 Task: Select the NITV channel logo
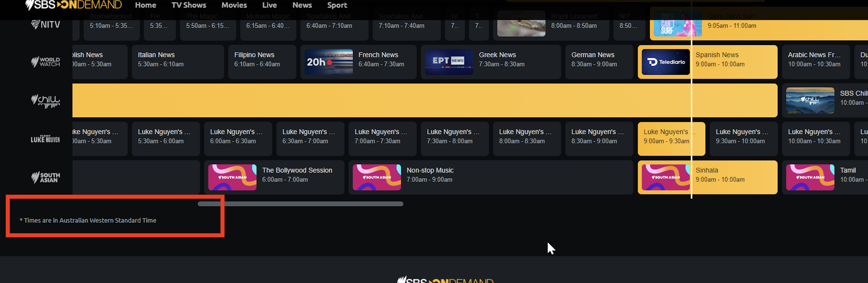tap(45, 24)
